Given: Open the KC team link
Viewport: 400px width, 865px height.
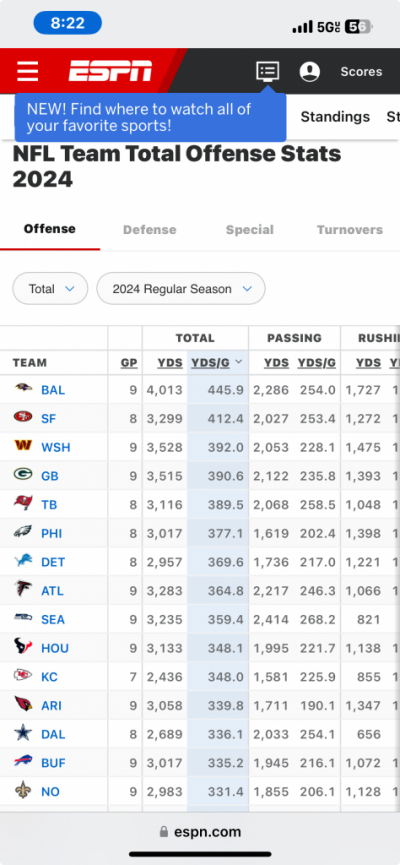Looking at the screenshot, I should pos(49,677).
